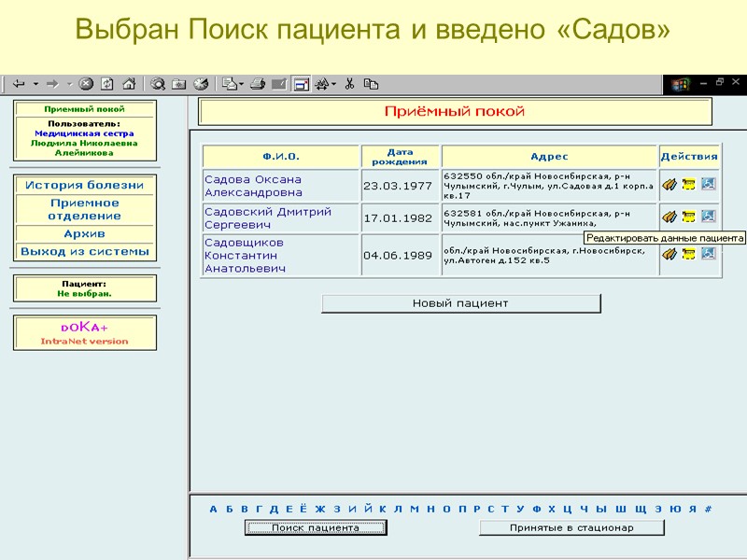Expand the Back button dropdown arrow
This screenshot has height=560, width=747.
tap(35, 81)
